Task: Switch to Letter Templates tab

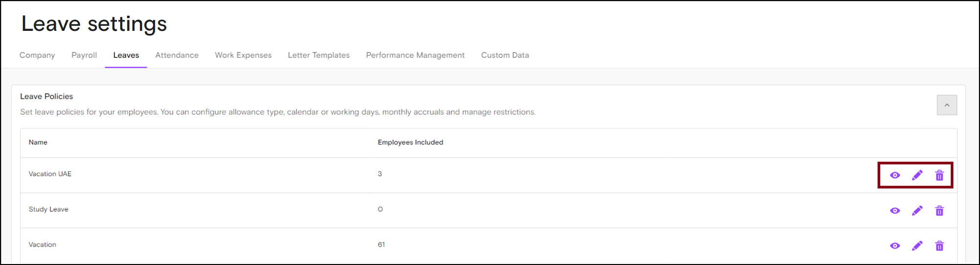Action: coord(318,55)
